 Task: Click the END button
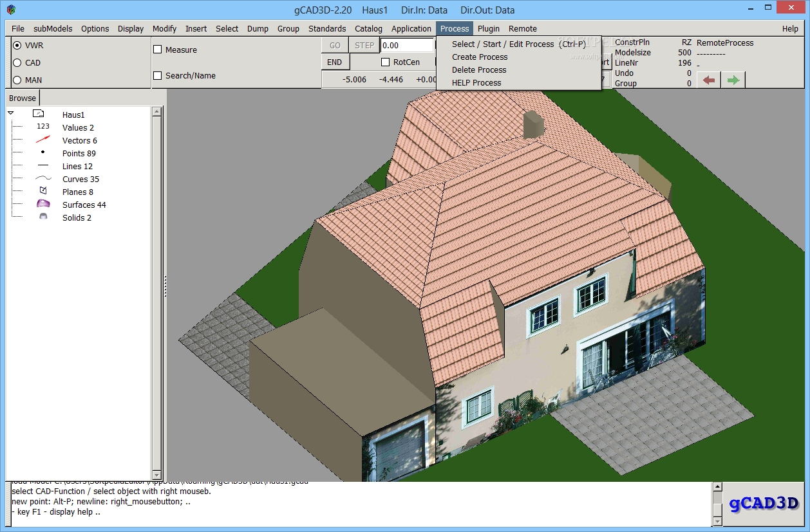[335, 62]
